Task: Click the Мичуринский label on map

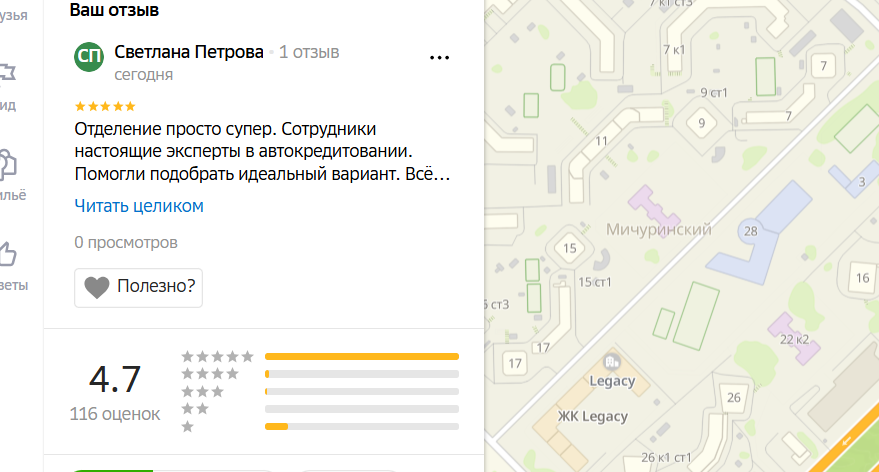Action: 659,229
